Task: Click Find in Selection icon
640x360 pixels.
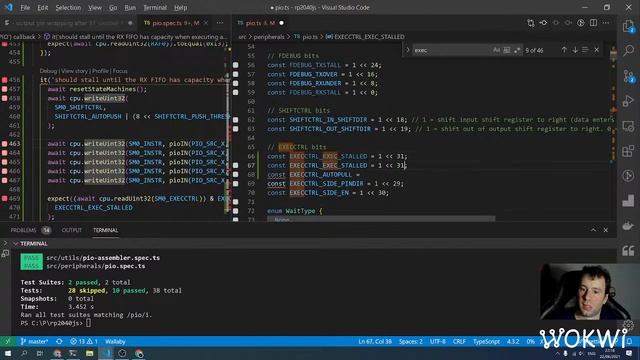Action: click(585, 50)
